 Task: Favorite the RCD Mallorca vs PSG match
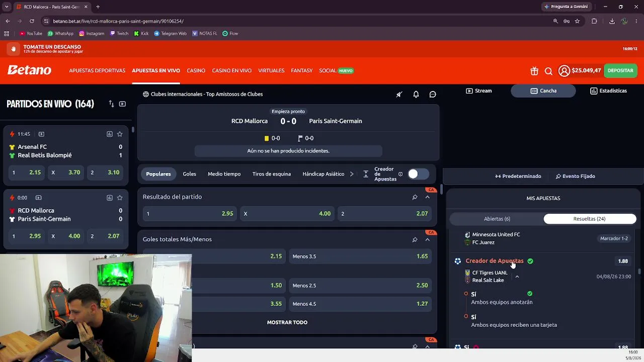click(x=120, y=198)
